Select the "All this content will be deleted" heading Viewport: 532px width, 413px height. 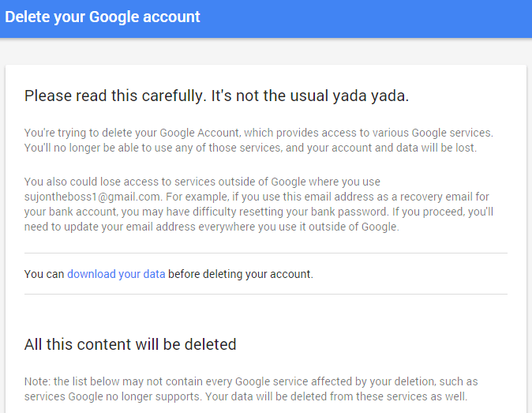tap(130, 344)
